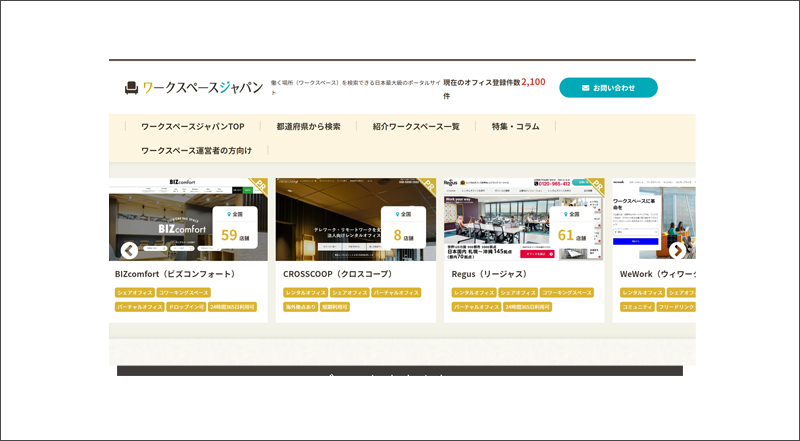This screenshot has height=441, width=800.
Task: Open the ワークスペースジャパン site logo link
Action: (x=194, y=88)
